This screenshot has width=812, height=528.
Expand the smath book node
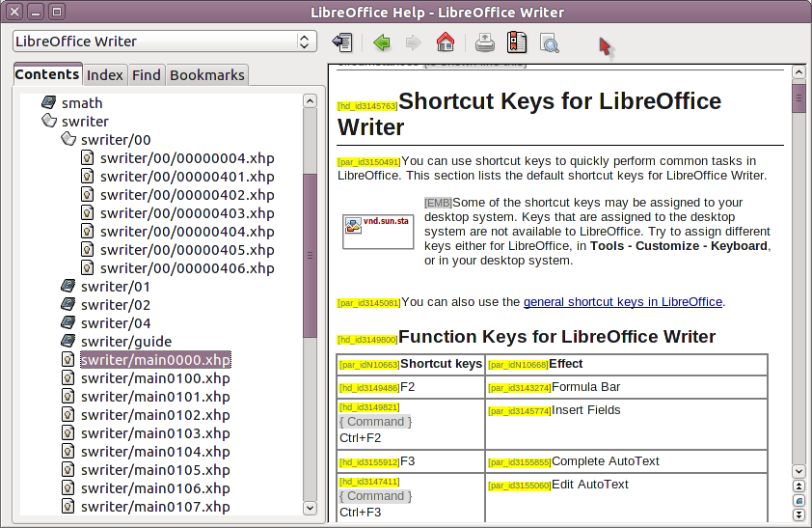pyautogui.click(x=48, y=102)
